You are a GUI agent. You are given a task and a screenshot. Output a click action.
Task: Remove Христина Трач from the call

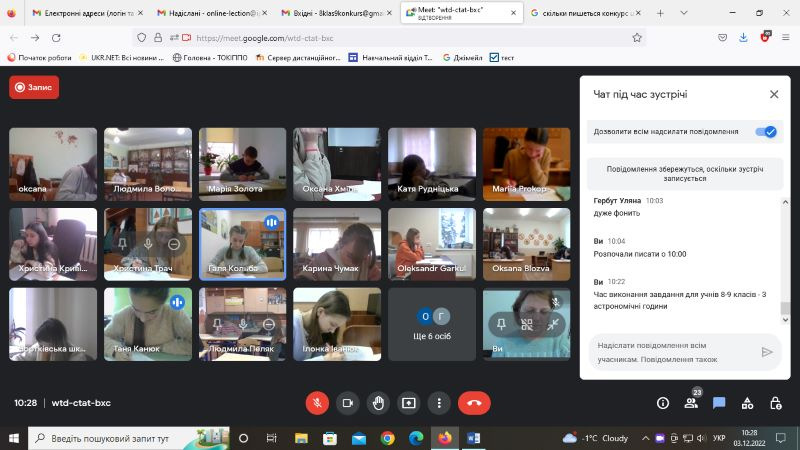173,244
